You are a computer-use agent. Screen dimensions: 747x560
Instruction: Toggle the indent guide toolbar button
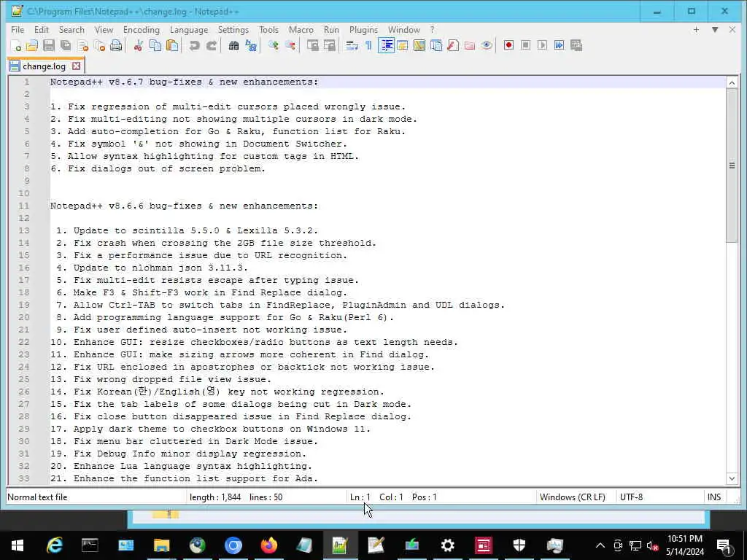[x=387, y=46]
